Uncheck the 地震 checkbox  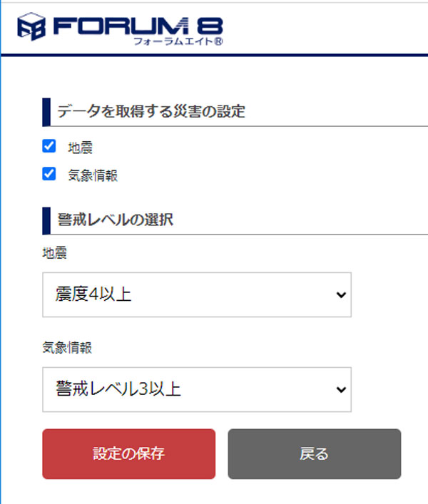tap(49, 146)
